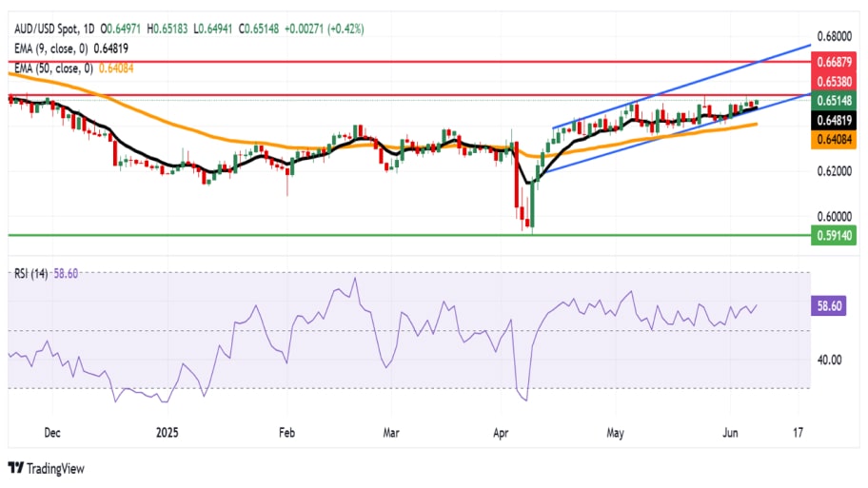Select the RSI (14) indicator label
Screen dimensions: 868x488
click(31, 273)
